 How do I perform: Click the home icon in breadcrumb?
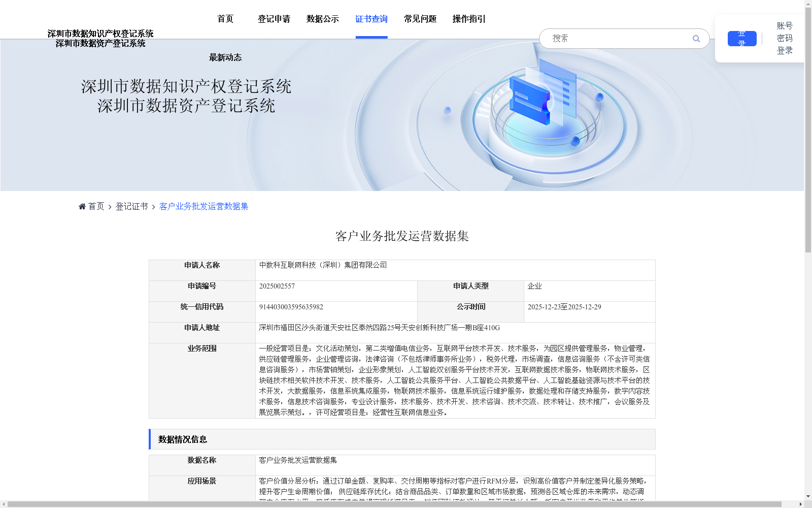pos(82,206)
